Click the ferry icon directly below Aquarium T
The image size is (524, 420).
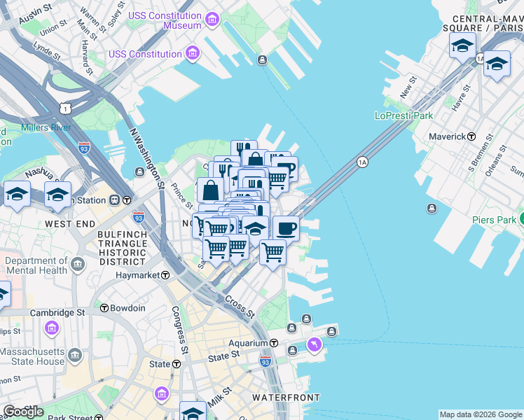(x=292, y=350)
